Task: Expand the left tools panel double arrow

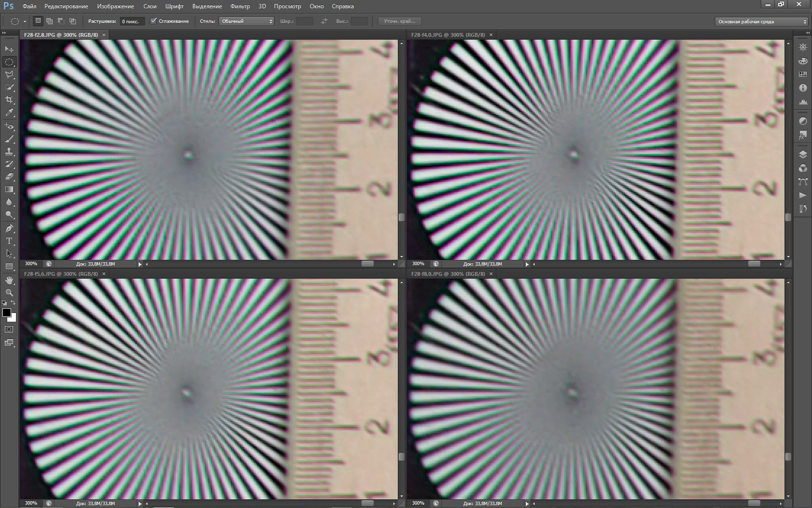Action: click(4, 32)
